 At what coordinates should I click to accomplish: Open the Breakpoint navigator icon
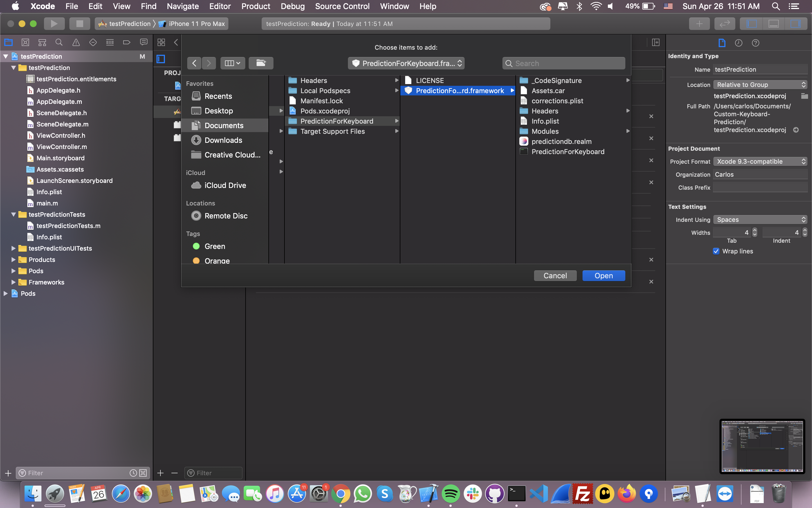127,42
